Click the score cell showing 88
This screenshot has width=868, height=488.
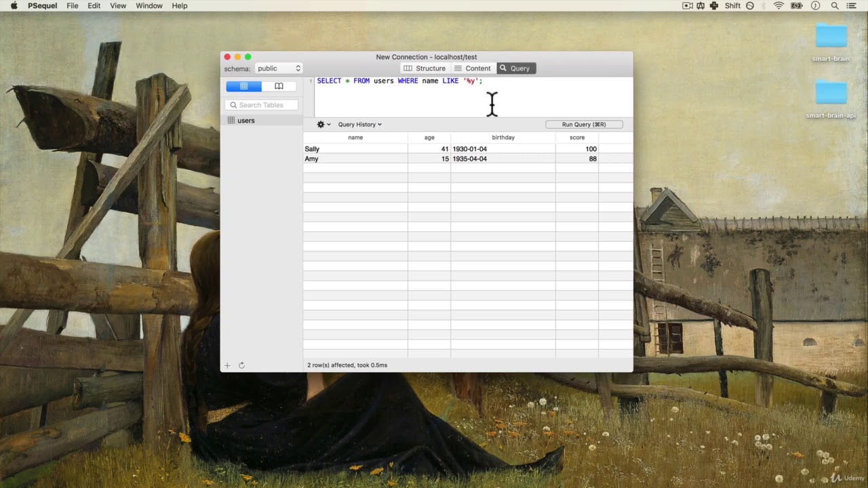577,159
